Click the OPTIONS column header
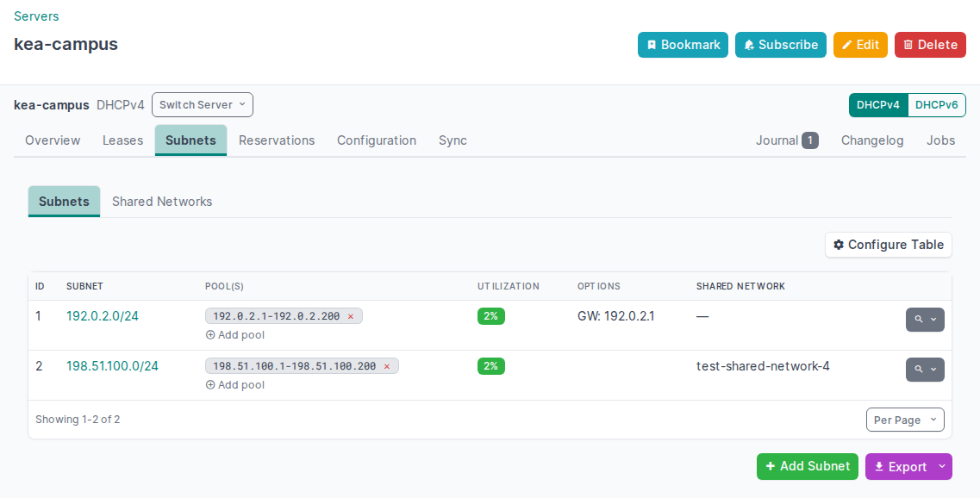980x498 pixels. point(599,286)
